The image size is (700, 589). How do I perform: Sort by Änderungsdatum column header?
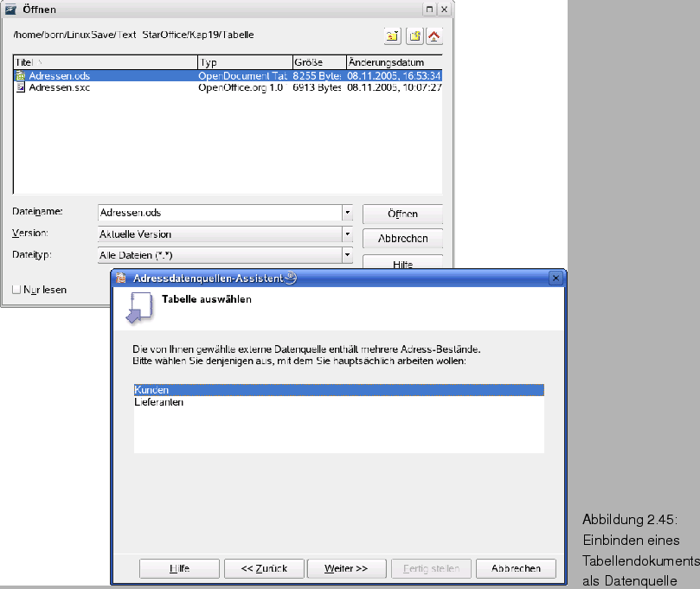pos(394,63)
